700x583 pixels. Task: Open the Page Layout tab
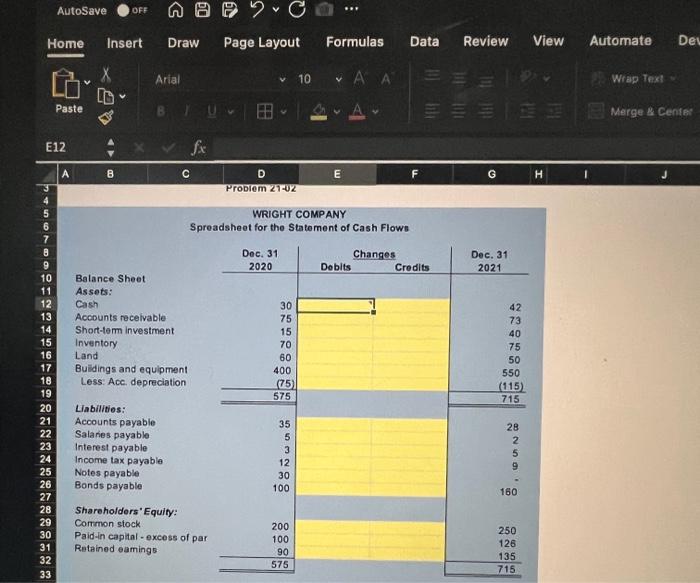262,42
